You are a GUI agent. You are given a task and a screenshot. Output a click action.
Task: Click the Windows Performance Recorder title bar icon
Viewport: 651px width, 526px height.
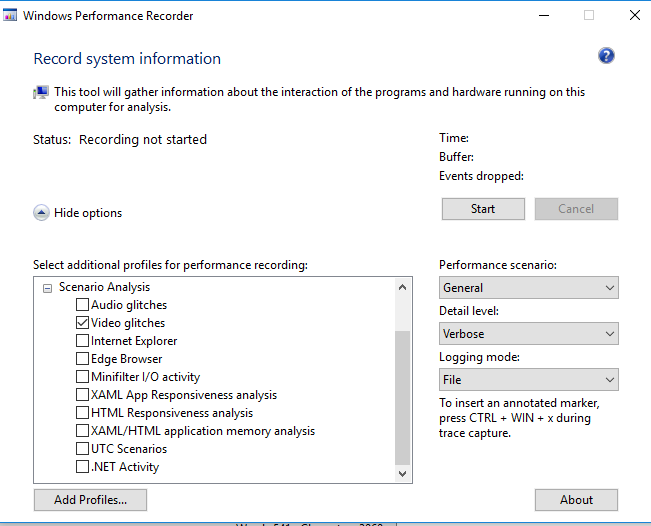tap(10, 15)
